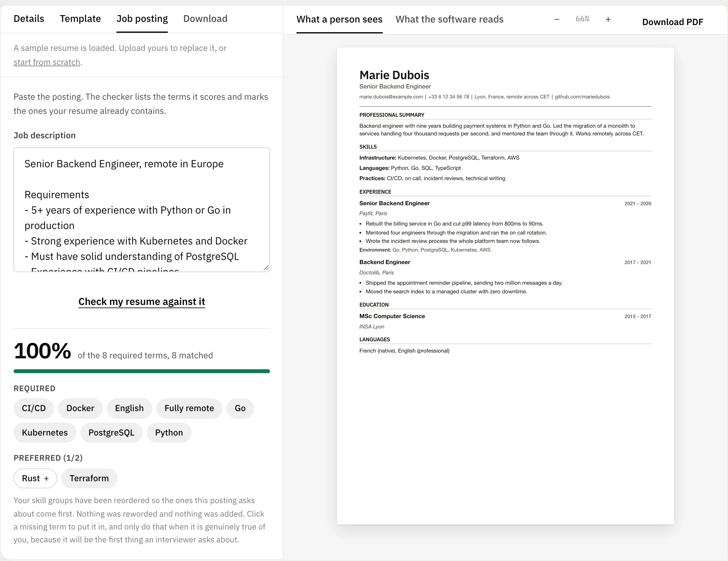Switch to the Template tab
Image resolution: width=728 pixels, height=561 pixels.
80,19
